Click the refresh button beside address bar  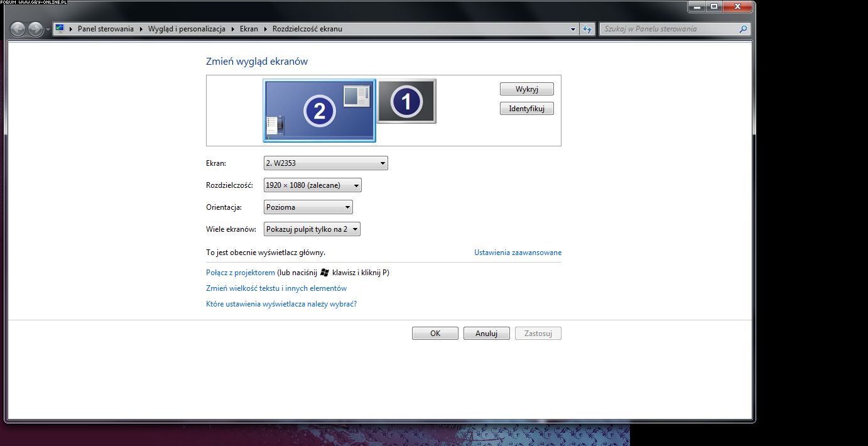587,29
